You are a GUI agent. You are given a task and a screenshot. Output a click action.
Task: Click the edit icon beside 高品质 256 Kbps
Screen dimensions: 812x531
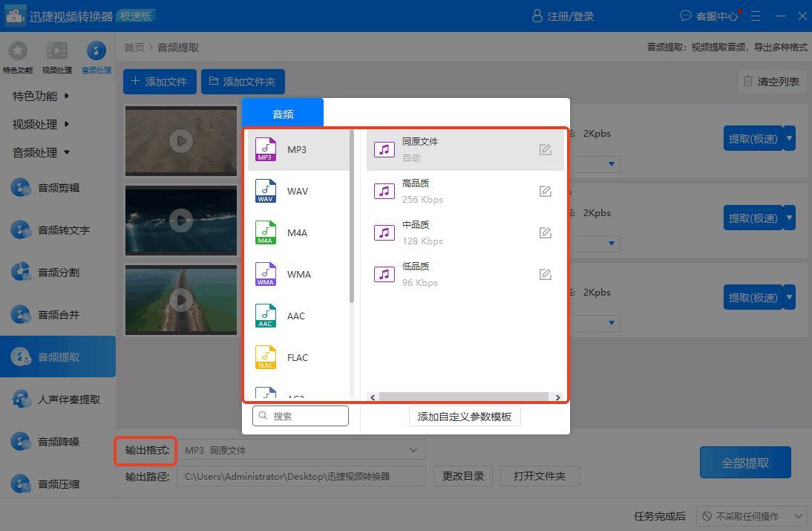pyautogui.click(x=546, y=192)
